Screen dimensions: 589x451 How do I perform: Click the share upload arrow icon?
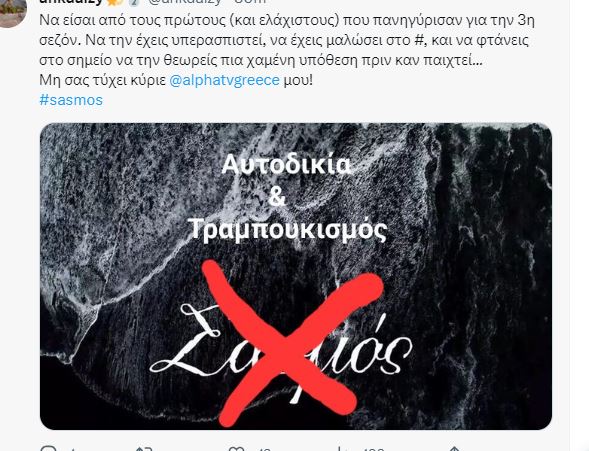(455, 448)
